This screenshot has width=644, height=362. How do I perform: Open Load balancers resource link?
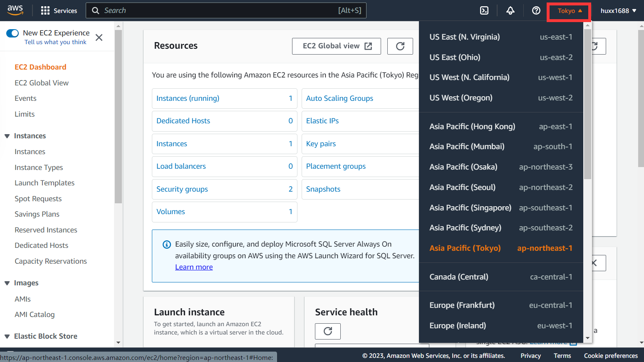pos(181,166)
